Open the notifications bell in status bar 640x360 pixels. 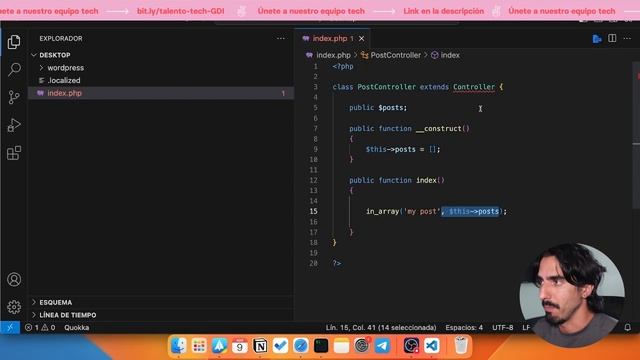click(x=628, y=327)
